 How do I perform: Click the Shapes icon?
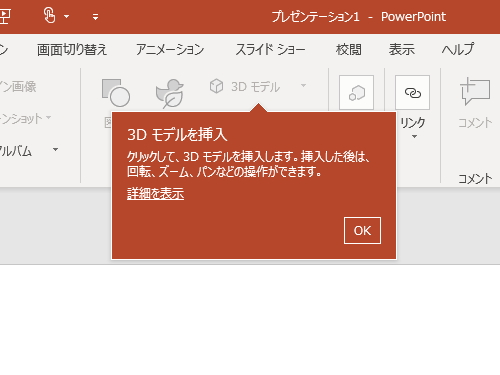(x=116, y=93)
